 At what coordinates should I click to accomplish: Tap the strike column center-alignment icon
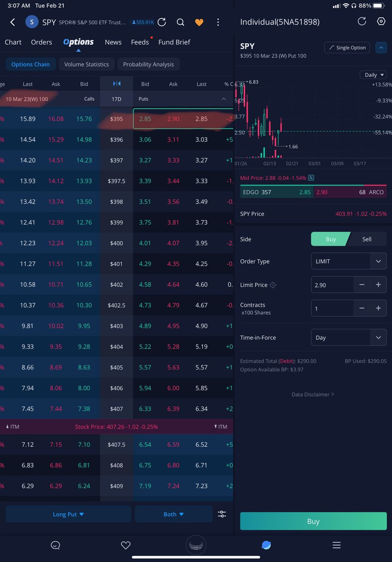tap(116, 84)
